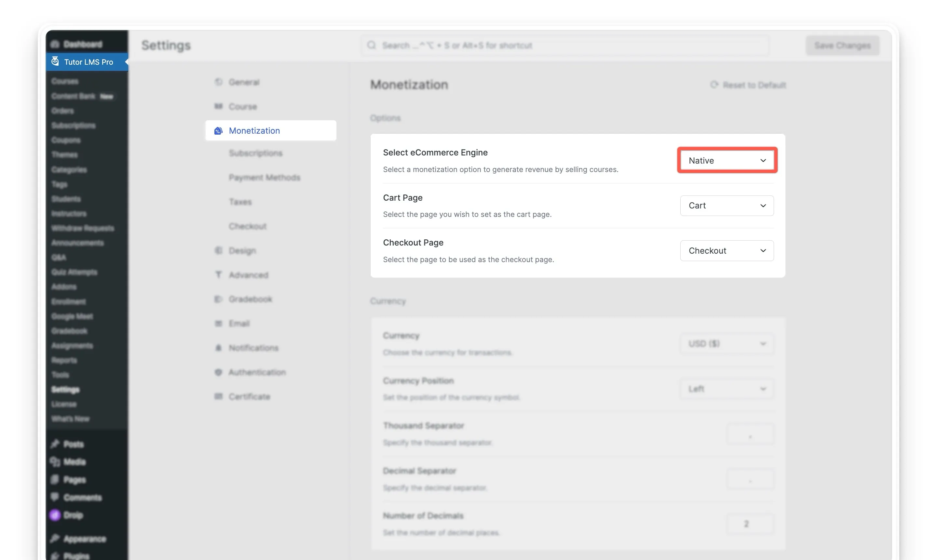Open the Gradebook settings tab
The image size is (937, 560).
250,299
